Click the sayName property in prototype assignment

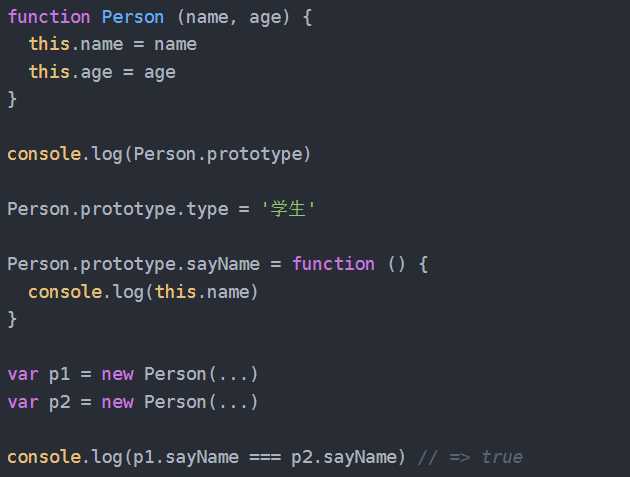click(x=223, y=265)
